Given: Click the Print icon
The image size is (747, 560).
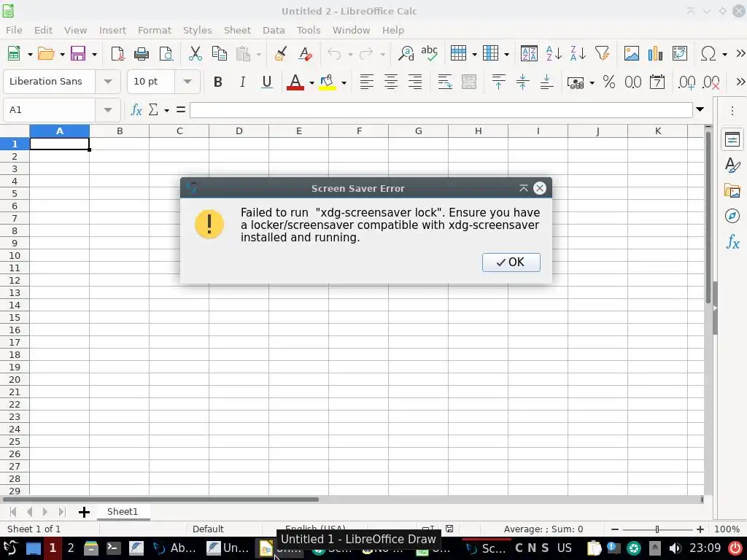Looking at the screenshot, I should click(142, 54).
